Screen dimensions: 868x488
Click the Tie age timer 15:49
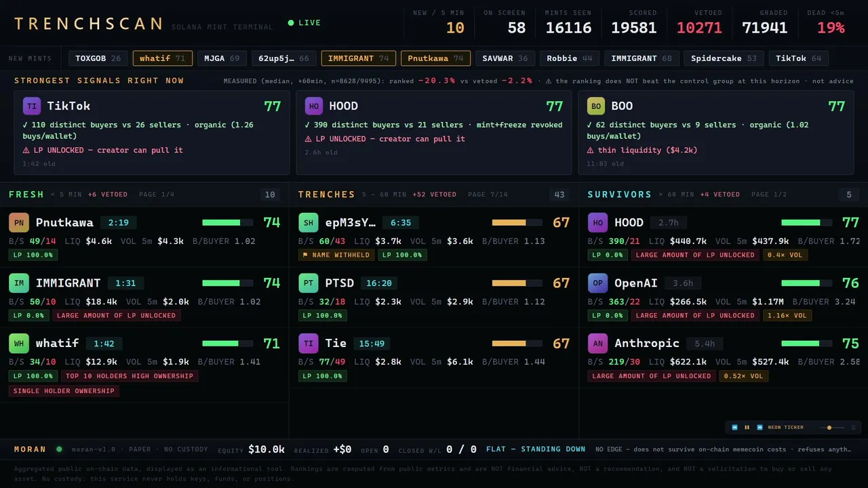coord(372,344)
